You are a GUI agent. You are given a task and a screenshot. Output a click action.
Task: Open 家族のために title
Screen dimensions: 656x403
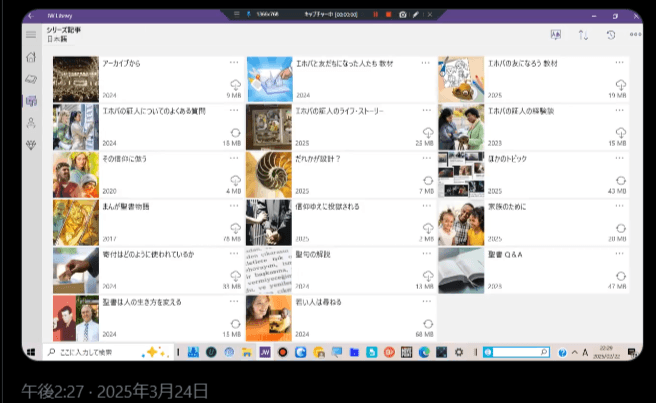coord(507,207)
